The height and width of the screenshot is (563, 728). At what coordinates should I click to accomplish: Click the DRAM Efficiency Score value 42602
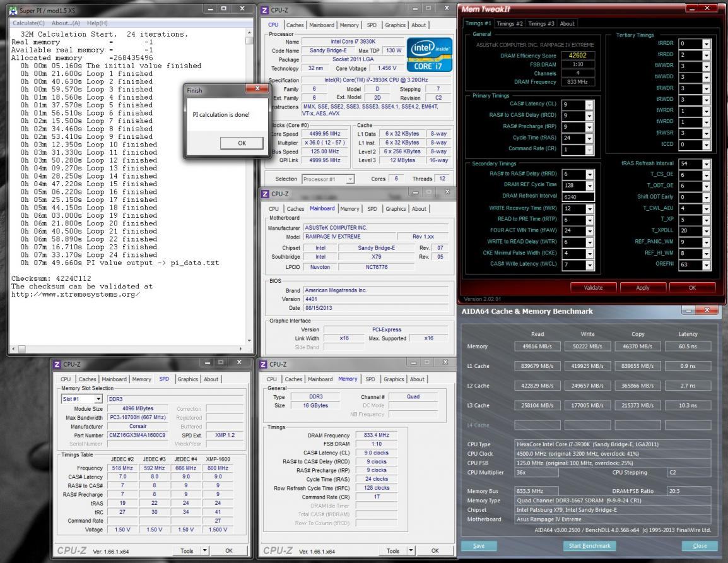click(x=578, y=56)
